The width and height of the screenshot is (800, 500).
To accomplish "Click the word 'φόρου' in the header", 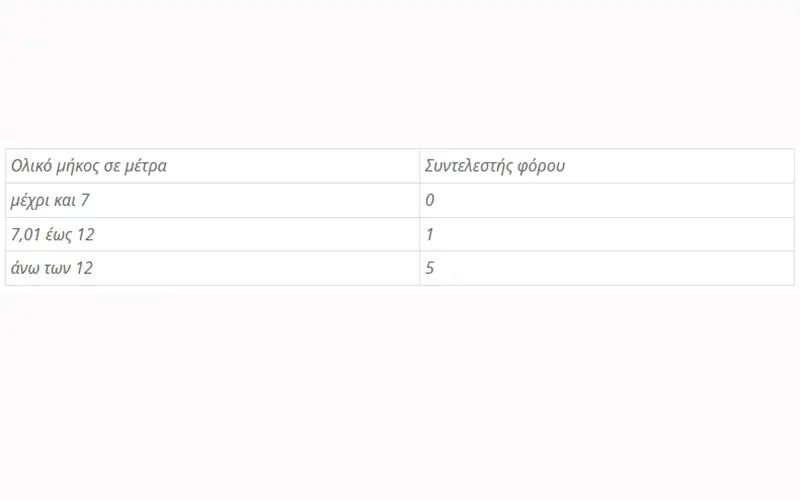I will (x=541, y=166).
